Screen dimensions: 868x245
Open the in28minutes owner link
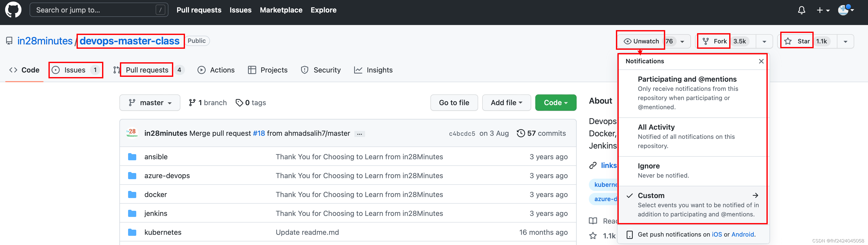pyautogui.click(x=45, y=41)
